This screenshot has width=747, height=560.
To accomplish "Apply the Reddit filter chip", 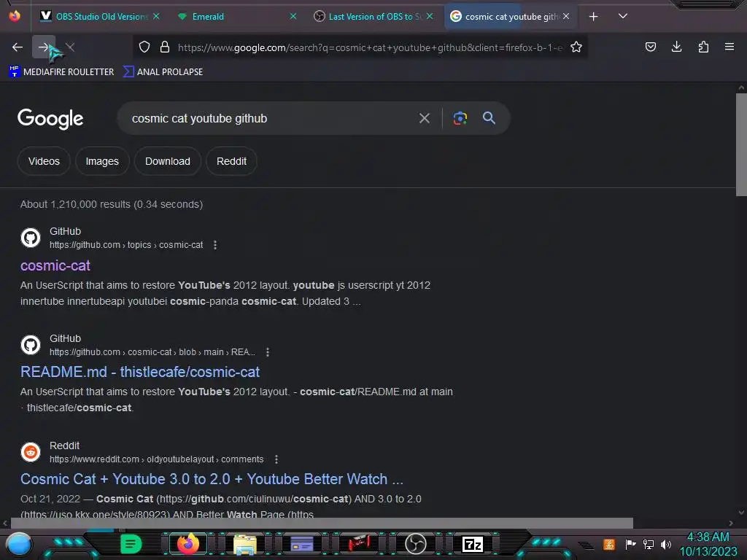I will (231, 161).
